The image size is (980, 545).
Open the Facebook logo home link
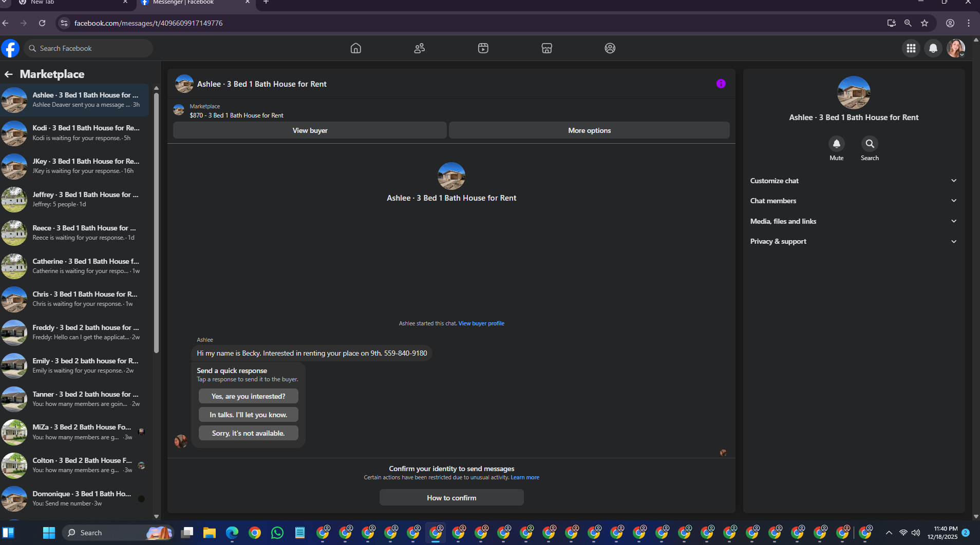(x=10, y=48)
